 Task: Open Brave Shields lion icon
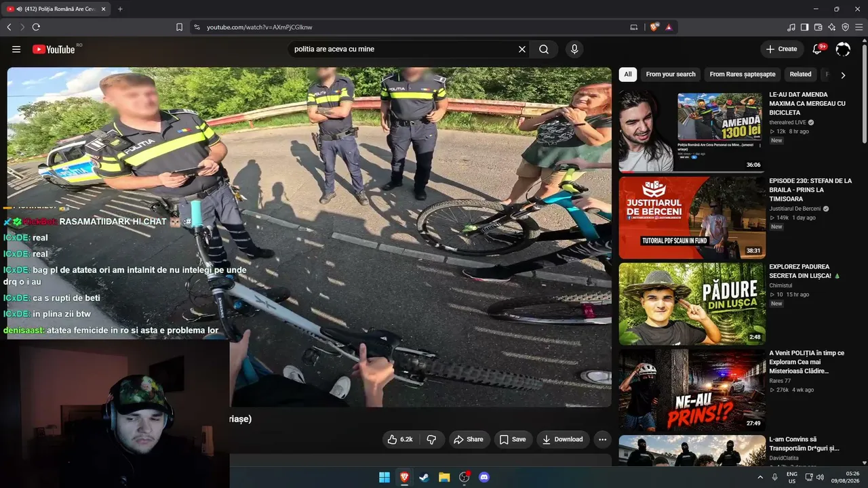654,27
